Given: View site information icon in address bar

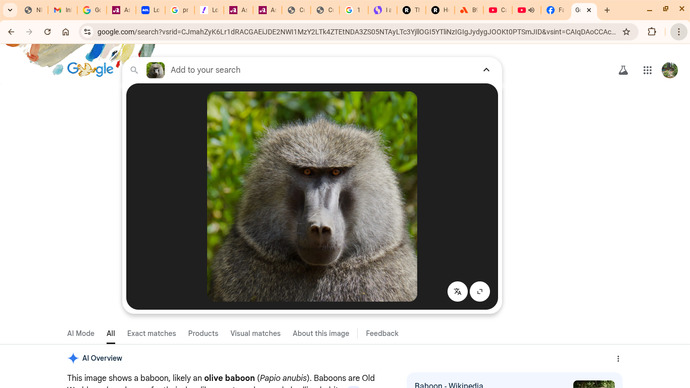Looking at the screenshot, I should point(87,32).
